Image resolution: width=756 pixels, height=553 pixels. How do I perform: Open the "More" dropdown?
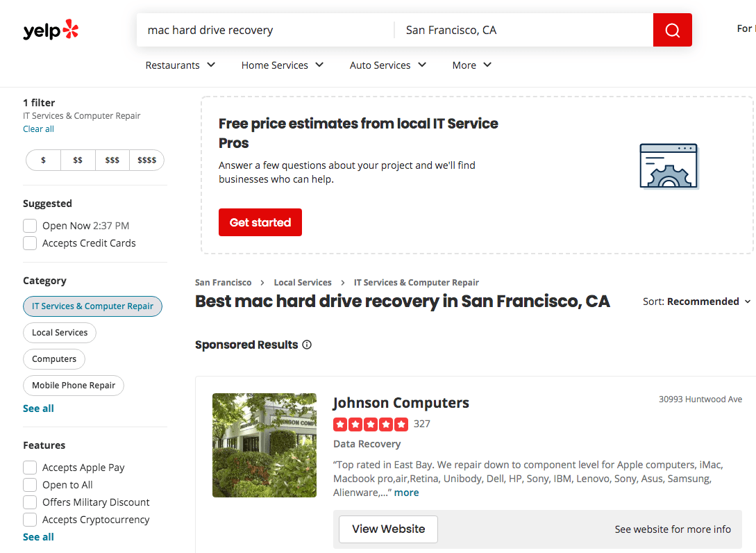(471, 65)
